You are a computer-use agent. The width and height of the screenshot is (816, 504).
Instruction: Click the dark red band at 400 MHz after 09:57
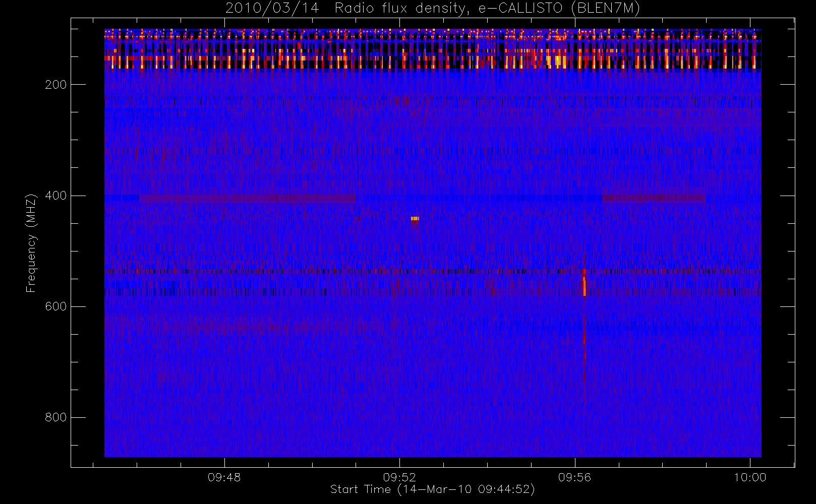tap(654, 198)
